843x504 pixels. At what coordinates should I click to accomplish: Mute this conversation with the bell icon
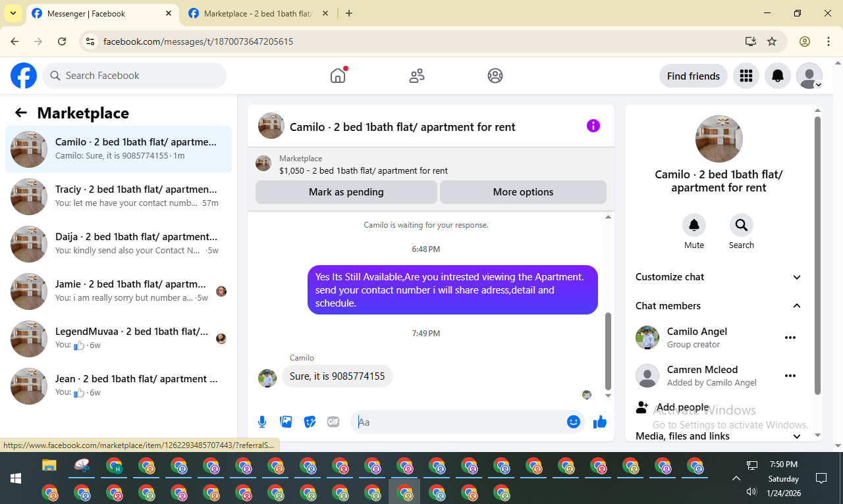(x=694, y=225)
